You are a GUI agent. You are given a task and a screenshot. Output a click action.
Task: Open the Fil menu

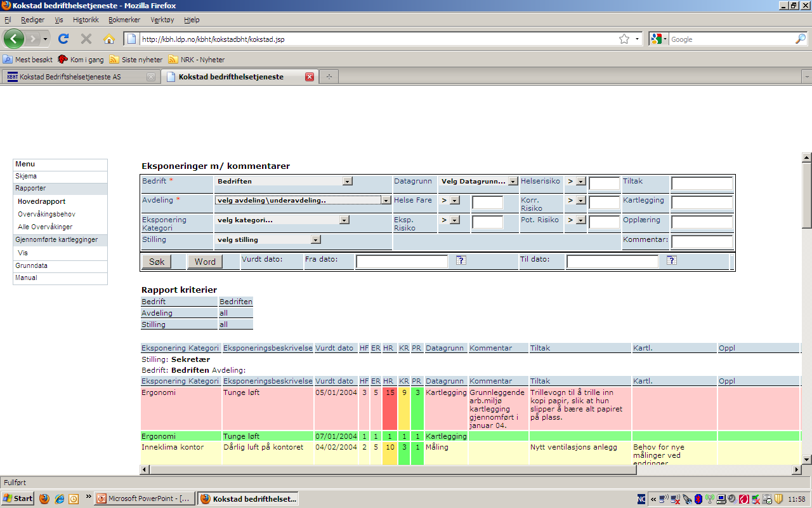point(8,20)
